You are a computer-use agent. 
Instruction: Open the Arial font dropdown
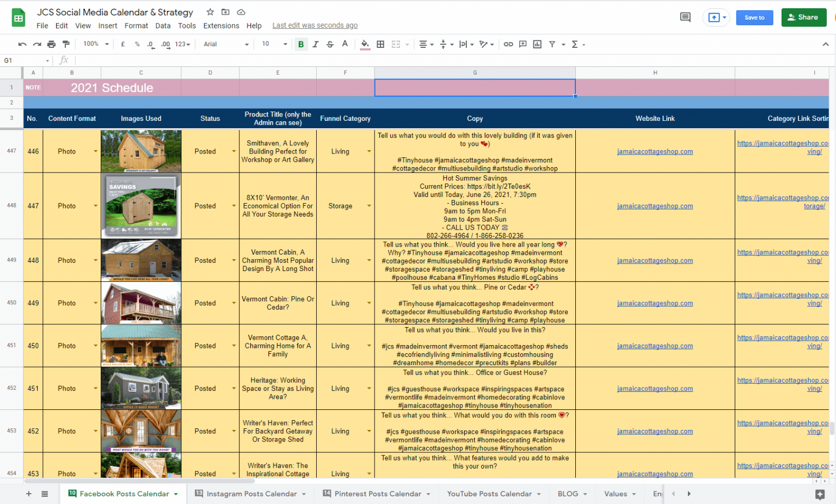[226, 44]
